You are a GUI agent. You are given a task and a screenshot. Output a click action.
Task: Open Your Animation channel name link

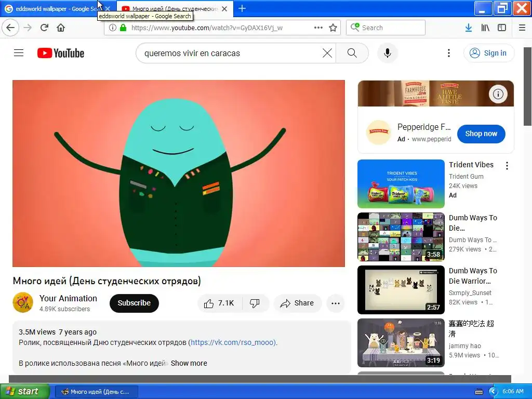point(68,298)
